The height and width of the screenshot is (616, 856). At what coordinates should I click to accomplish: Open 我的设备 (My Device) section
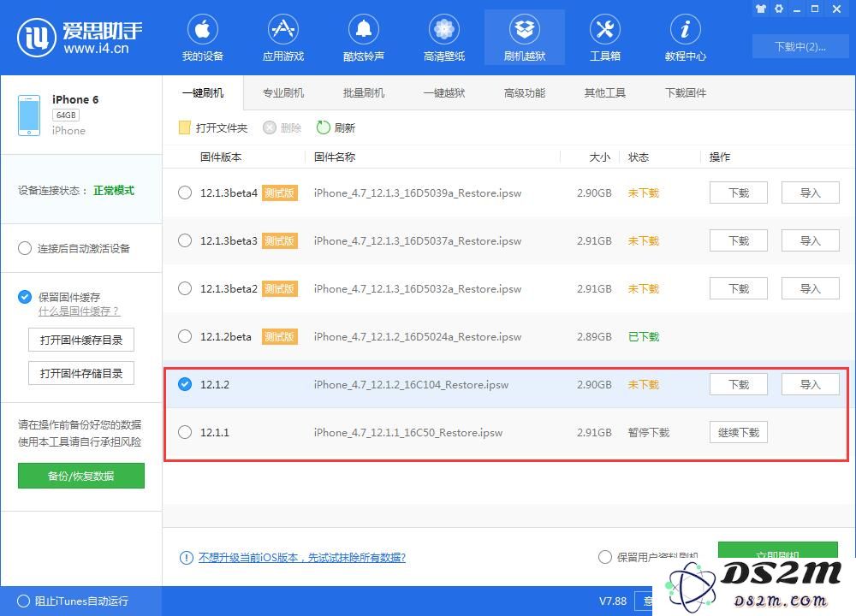pyautogui.click(x=203, y=38)
